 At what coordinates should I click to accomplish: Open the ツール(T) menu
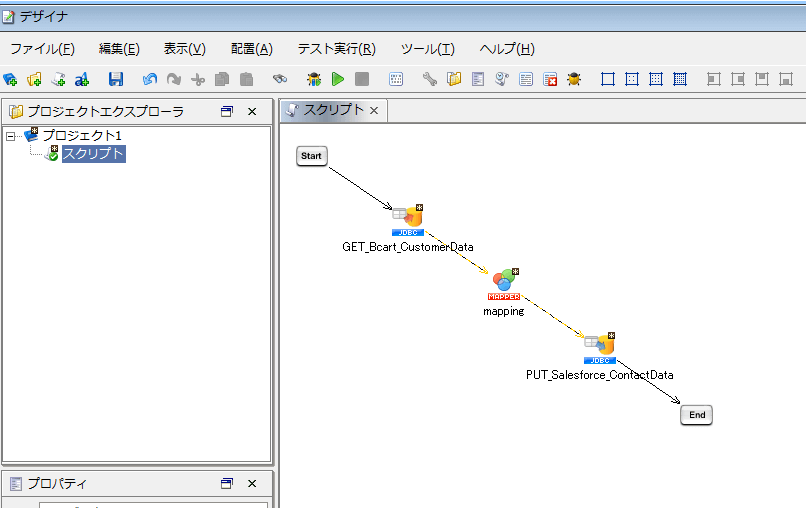(x=428, y=49)
